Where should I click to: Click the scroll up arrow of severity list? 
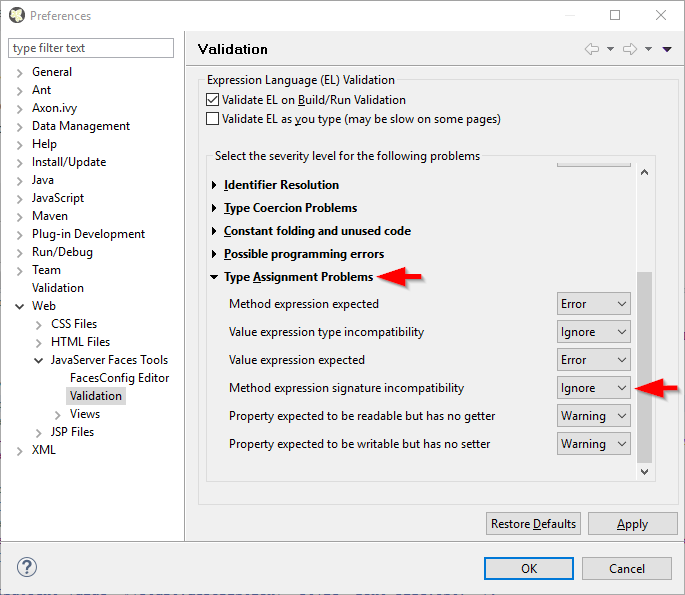(x=644, y=172)
